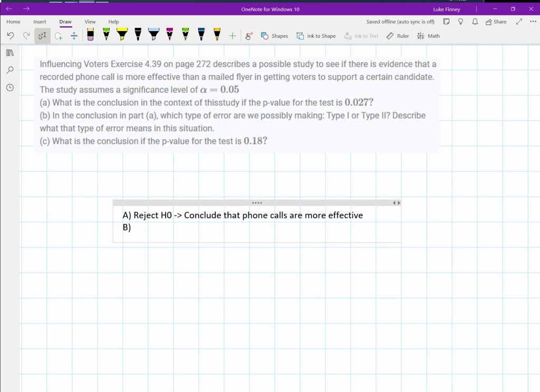Toggle the Ruler on the canvas

[398, 36]
